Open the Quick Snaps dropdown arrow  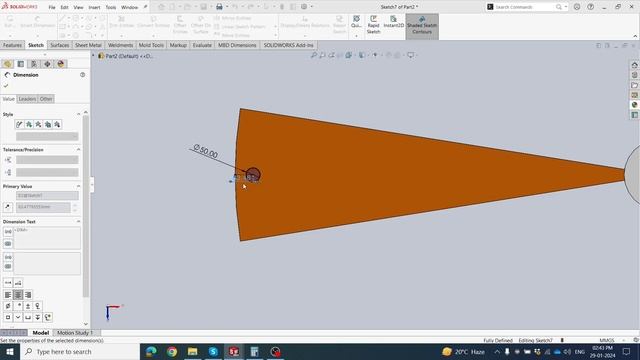[356, 36]
